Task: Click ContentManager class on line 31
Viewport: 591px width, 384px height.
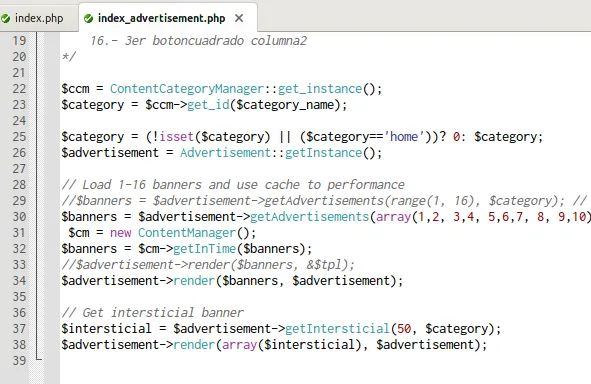Action: 187,233
